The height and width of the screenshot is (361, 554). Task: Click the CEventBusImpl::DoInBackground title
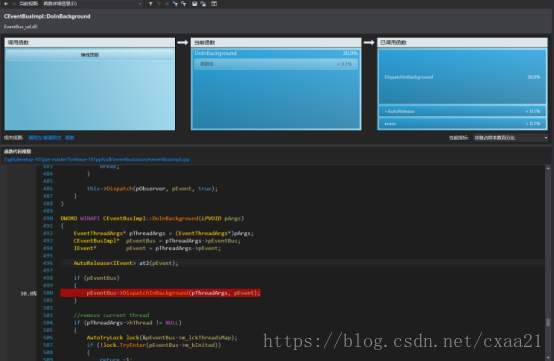coord(47,16)
